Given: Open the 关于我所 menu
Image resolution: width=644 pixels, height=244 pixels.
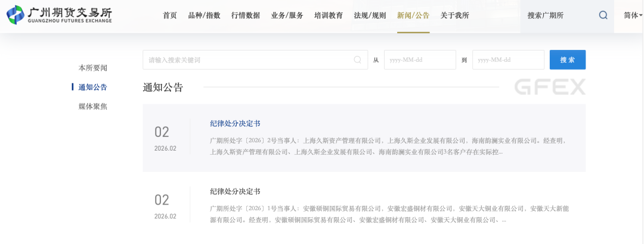Looking at the screenshot, I should tap(454, 15).
